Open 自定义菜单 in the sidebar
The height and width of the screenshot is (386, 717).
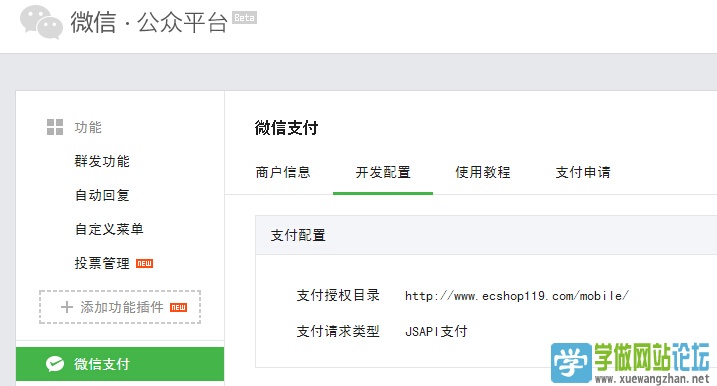tap(109, 229)
